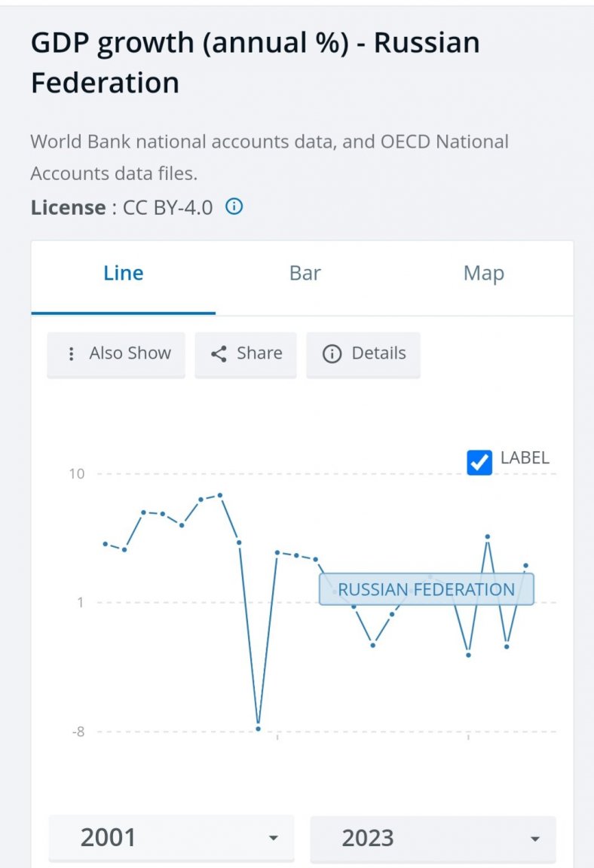Click the share arrow icon

pyautogui.click(x=219, y=353)
